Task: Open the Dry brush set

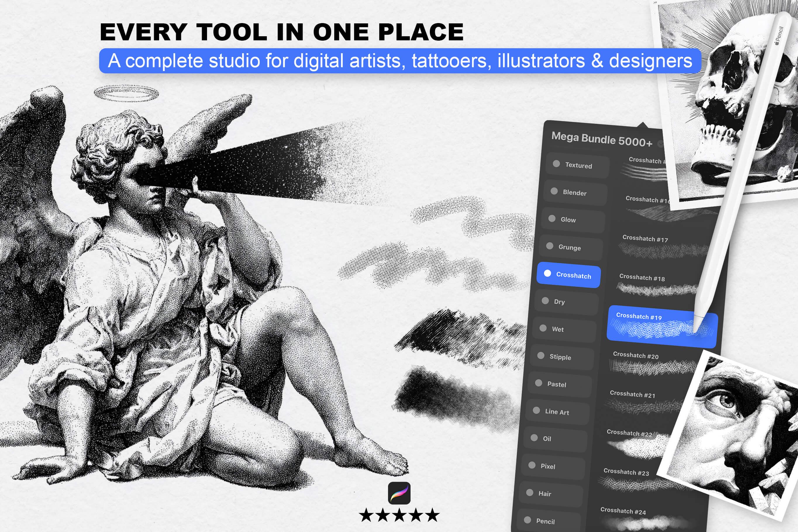Action: (566, 302)
